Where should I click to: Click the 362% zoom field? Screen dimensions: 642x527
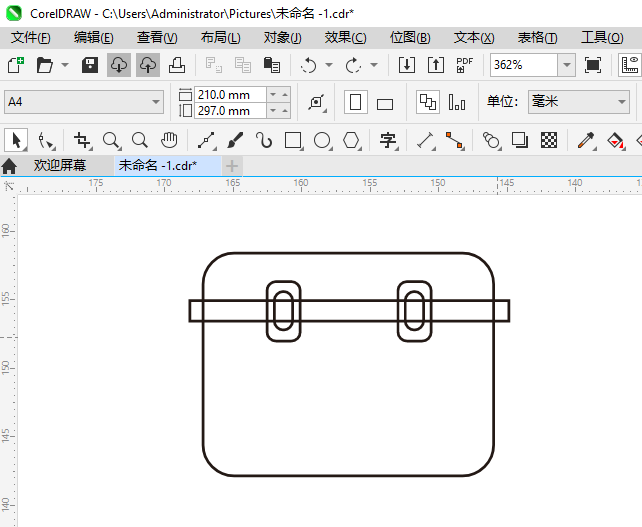click(x=524, y=65)
